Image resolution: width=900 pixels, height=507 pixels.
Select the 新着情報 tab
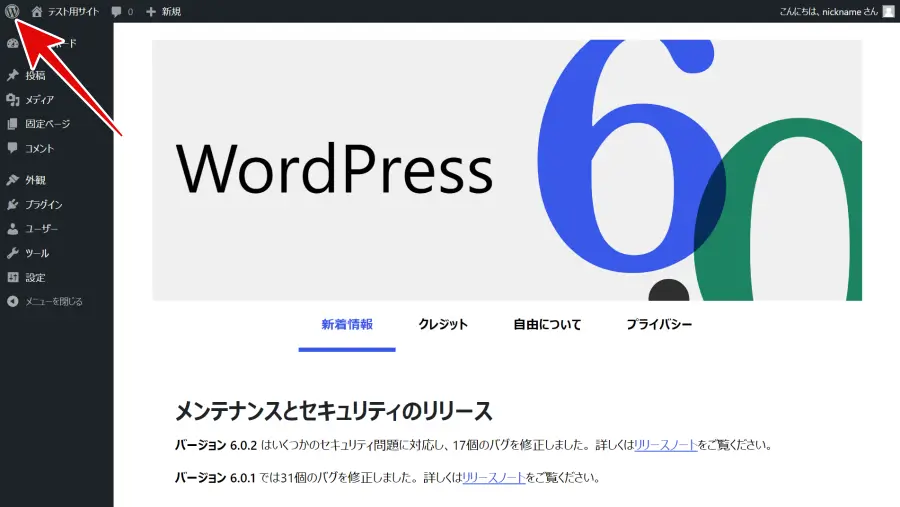tap(347, 324)
